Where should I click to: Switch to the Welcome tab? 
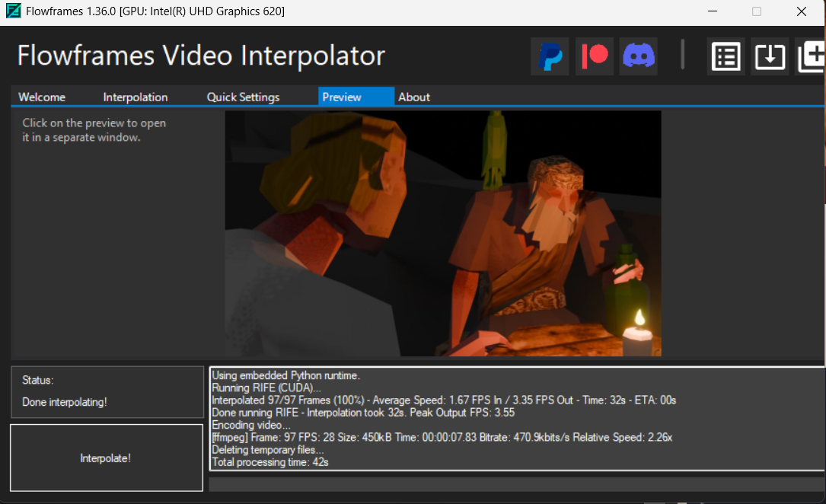42,97
